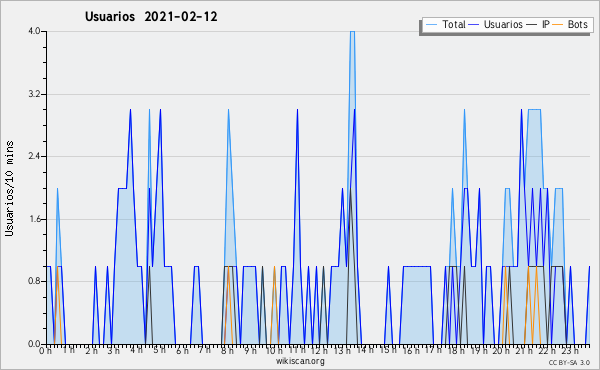The width and height of the screenshot is (600, 370).
Task: Click the 'Usuarios/10 mins' axis label
Action: tap(10, 188)
